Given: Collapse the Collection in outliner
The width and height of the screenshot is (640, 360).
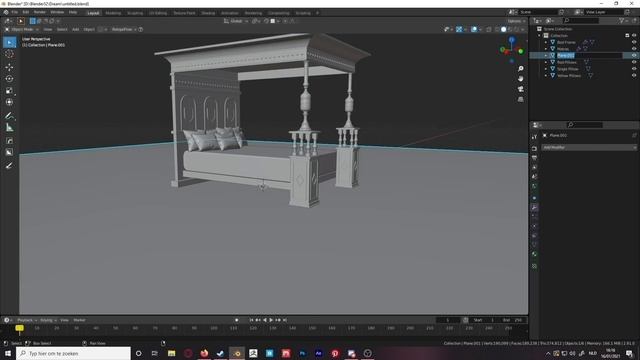Looking at the screenshot, I should coord(540,36).
